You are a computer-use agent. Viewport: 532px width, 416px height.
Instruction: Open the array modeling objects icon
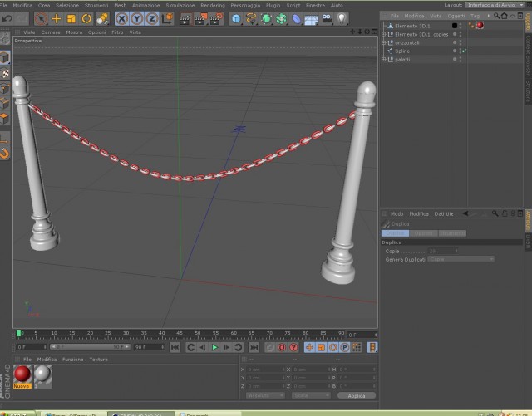pyautogui.click(x=281, y=18)
